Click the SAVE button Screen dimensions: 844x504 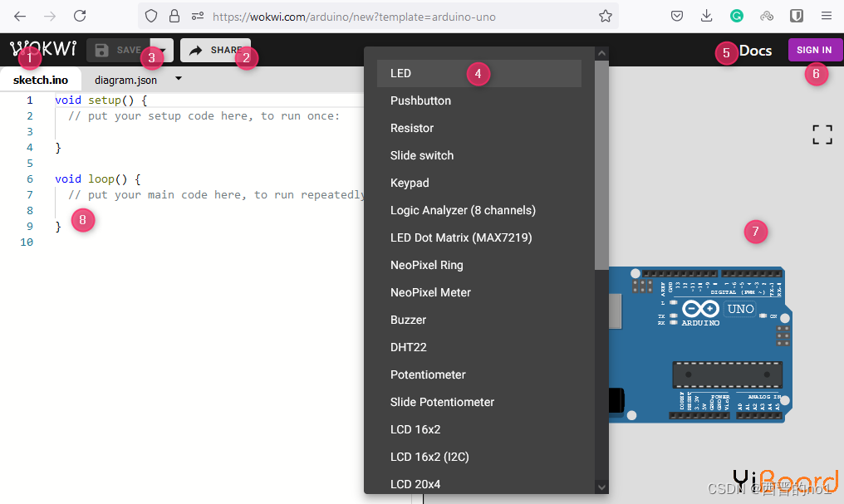[119, 50]
